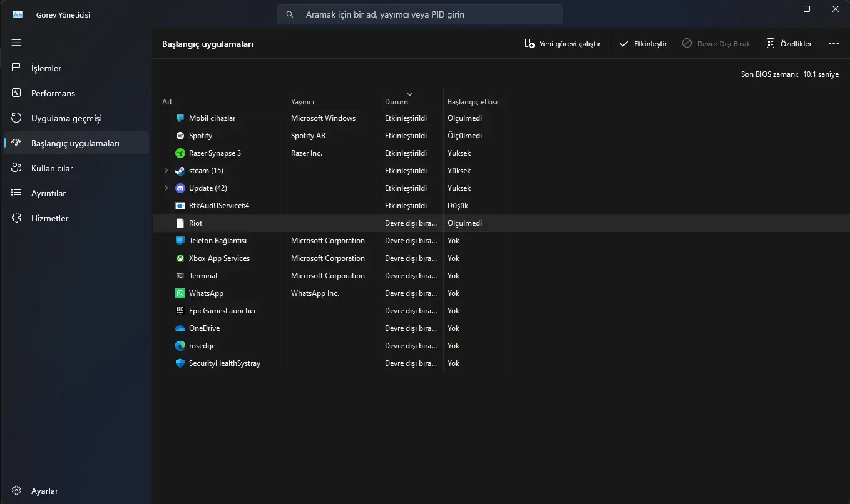This screenshot has width=850, height=504.
Task: Click the Son BIOS zamanı value
Action: pyautogui.click(x=821, y=74)
